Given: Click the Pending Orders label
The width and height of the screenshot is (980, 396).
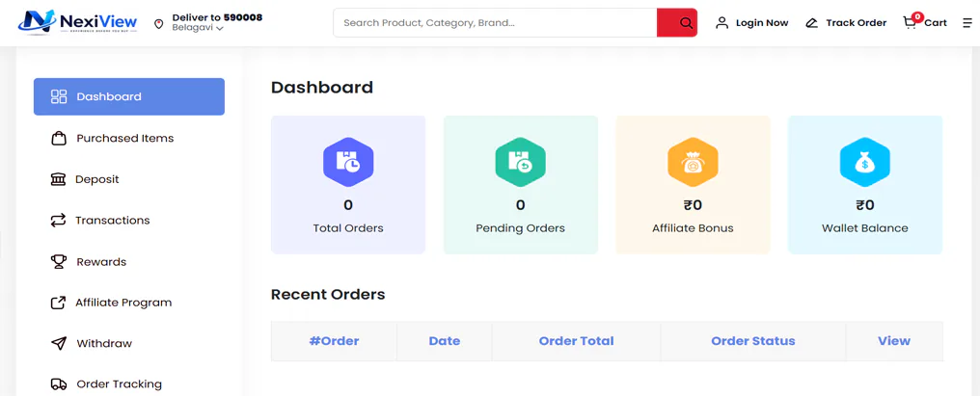Looking at the screenshot, I should [x=521, y=228].
